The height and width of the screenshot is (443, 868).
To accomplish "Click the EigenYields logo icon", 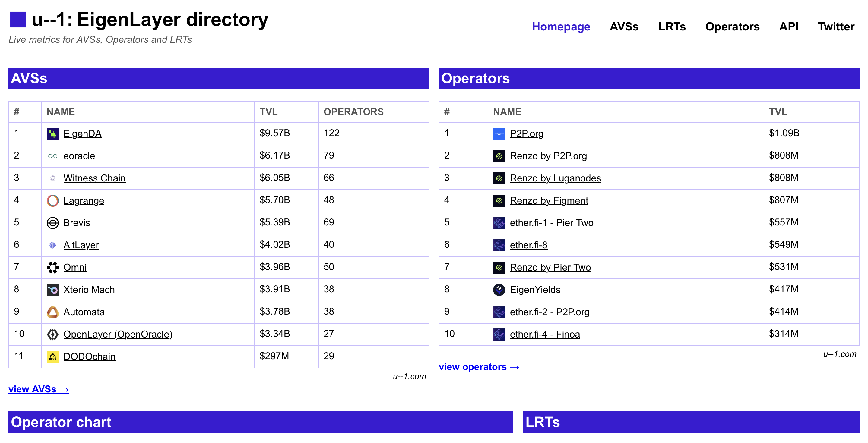I will [x=499, y=290].
